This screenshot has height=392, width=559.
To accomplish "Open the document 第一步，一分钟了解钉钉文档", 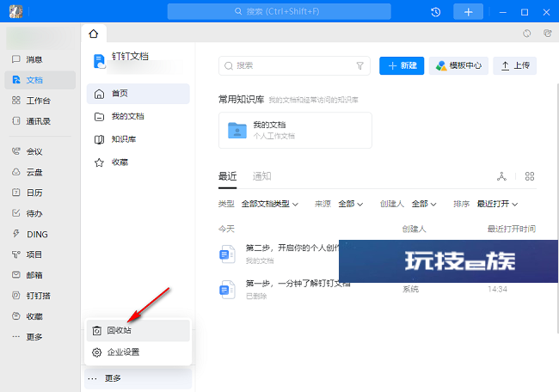I will [298, 284].
